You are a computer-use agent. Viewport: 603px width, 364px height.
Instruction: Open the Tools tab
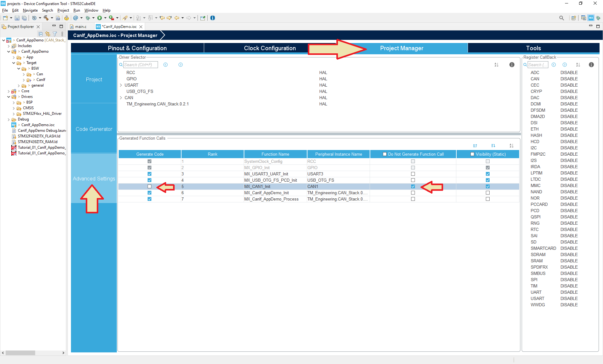coord(533,48)
